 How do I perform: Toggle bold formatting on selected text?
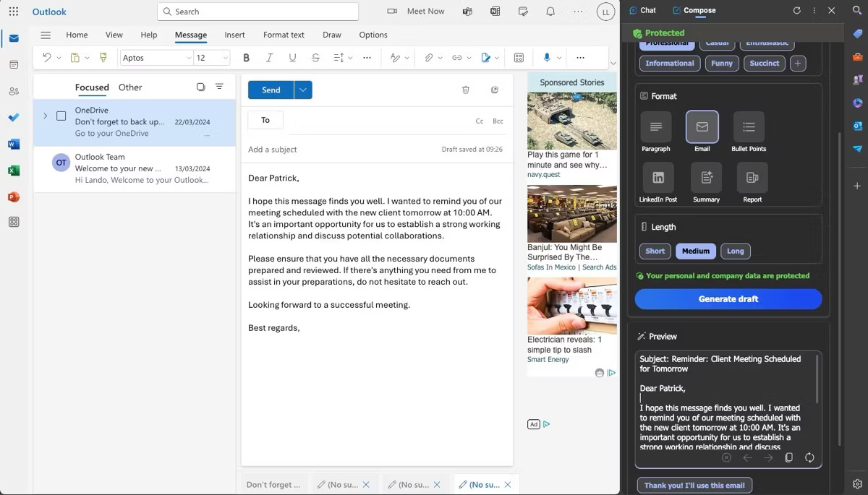[246, 57]
